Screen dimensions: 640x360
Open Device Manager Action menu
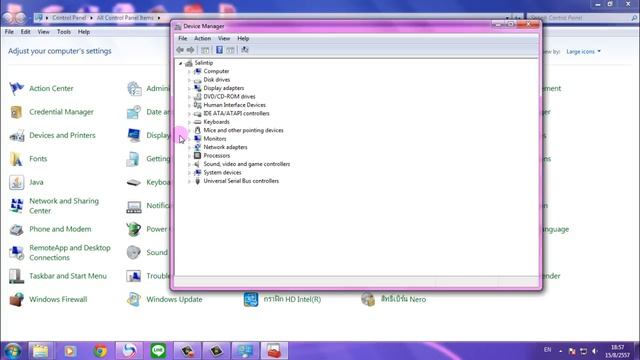[x=202, y=38]
